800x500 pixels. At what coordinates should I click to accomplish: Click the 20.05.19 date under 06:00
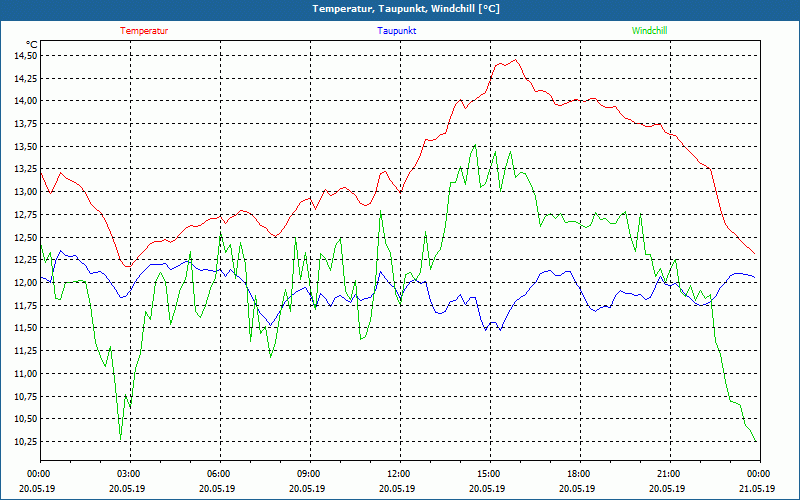pyautogui.click(x=217, y=488)
